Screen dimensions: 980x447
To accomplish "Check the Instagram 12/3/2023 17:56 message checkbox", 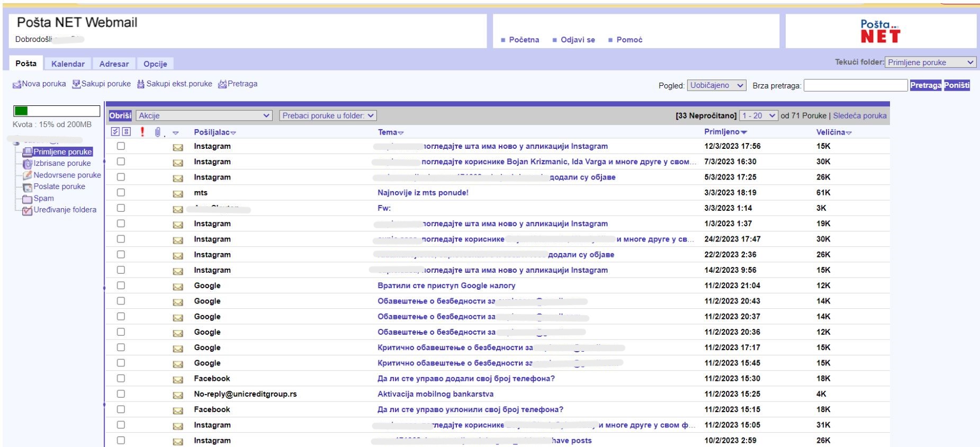I will click(121, 146).
